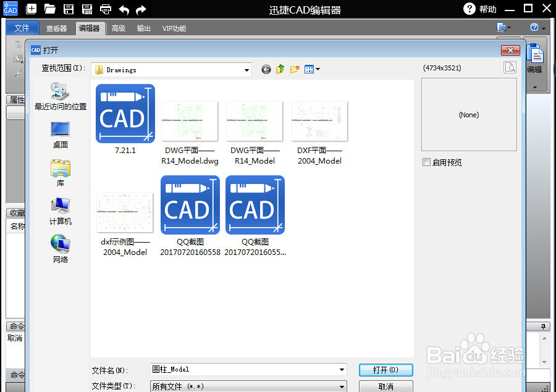Viewport: 556px width, 392px height.
Task: Redo the last action
Action: pos(140,9)
